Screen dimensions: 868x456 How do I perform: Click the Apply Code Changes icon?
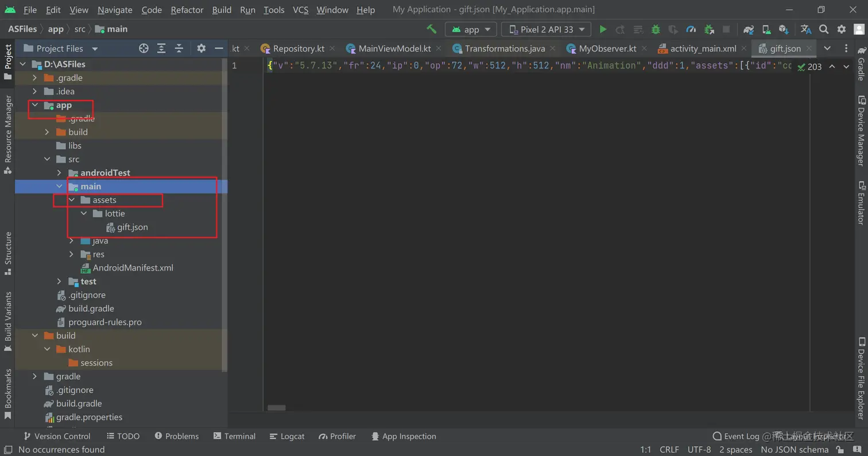[638, 29]
